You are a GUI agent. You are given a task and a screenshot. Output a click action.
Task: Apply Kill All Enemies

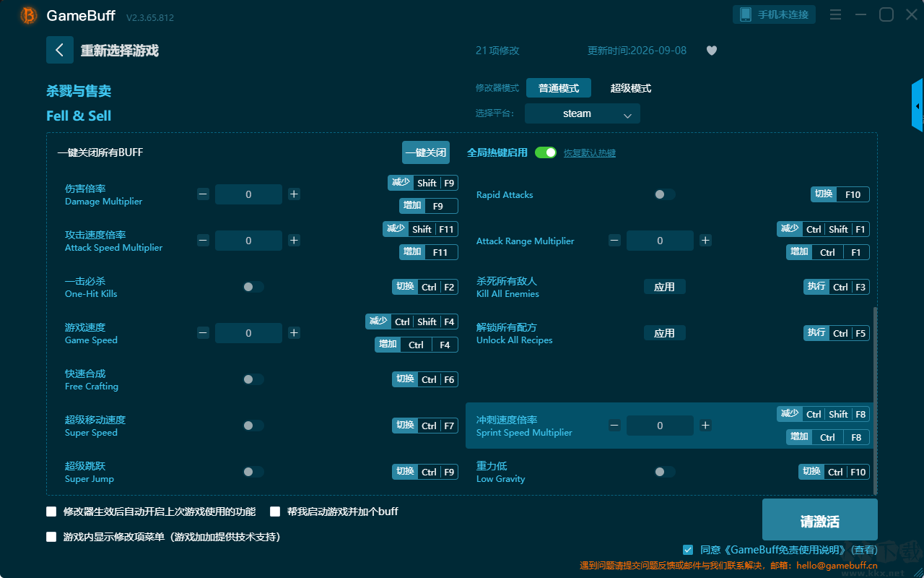pos(665,287)
